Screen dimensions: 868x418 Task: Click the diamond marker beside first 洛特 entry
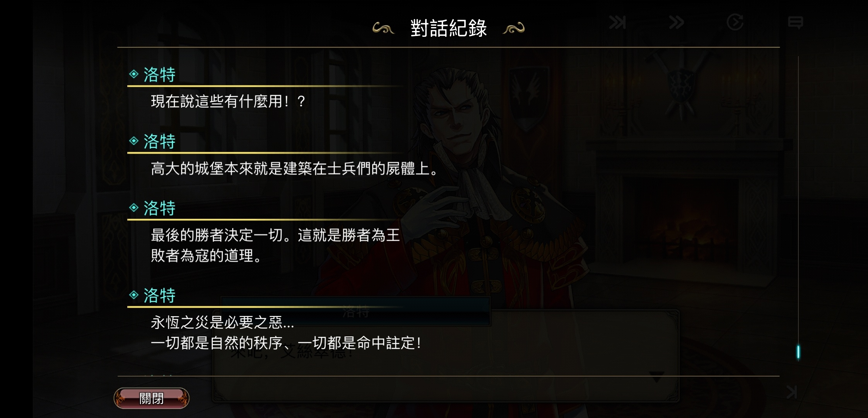point(134,74)
